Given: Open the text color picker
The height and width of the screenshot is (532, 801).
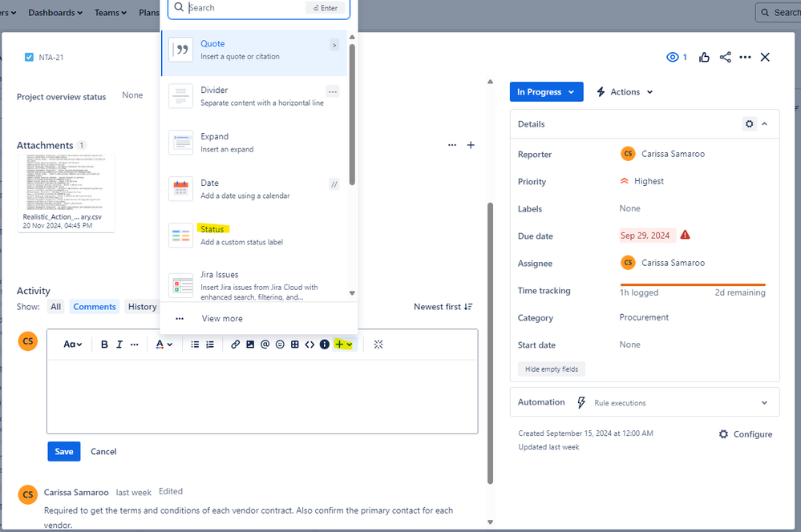Looking at the screenshot, I should click(x=163, y=345).
